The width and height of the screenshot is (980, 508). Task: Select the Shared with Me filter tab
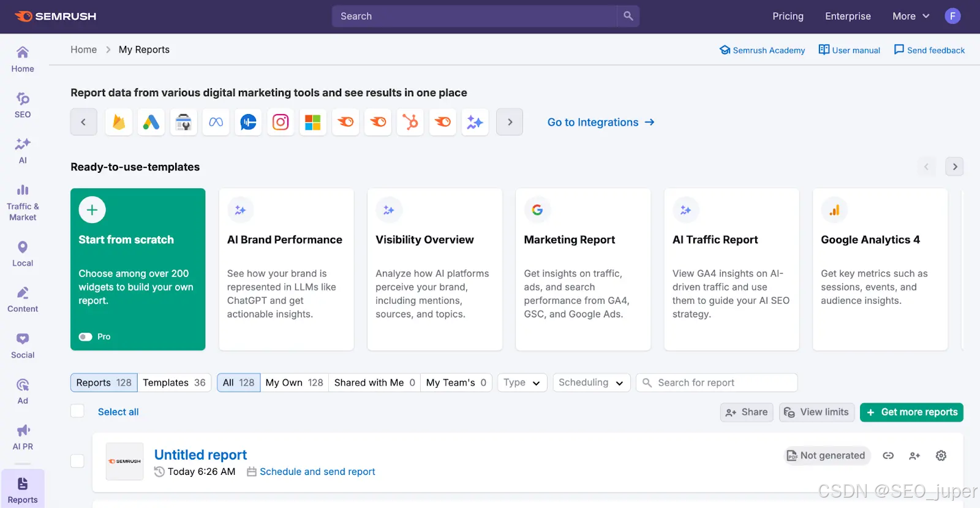[x=375, y=382]
